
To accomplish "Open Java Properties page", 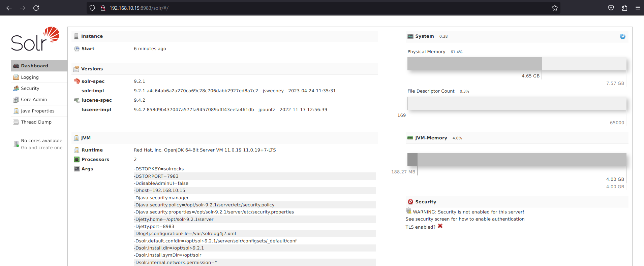I will coord(39,111).
